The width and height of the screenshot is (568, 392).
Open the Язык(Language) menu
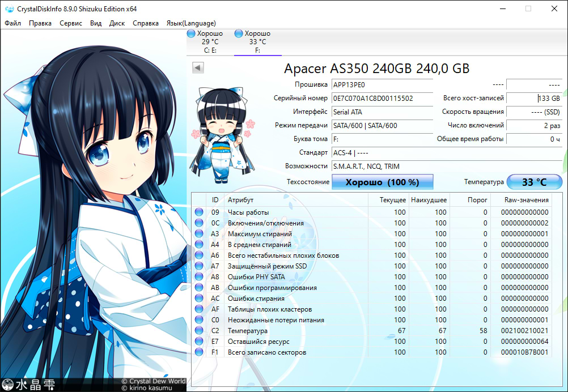[190, 23]
